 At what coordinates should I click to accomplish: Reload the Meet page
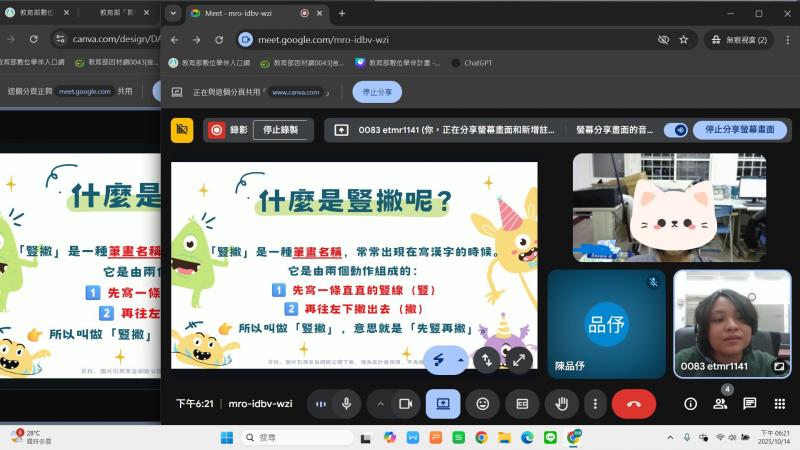[219, 40]
